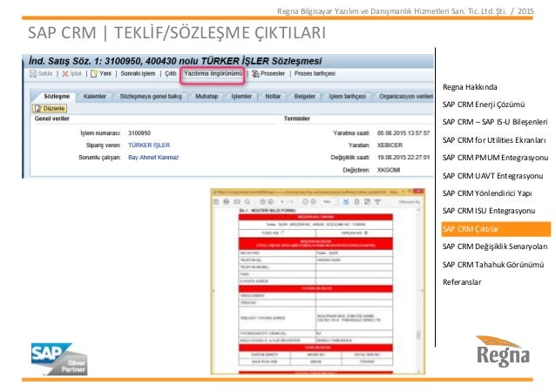Open Sözleşmeye genel bakış tab

151,96
